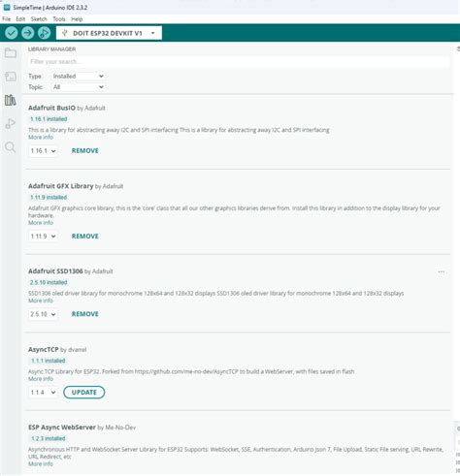Screen dimensions: 460x476
Task: Open the Edit menu
Action: tap(20, 19)
